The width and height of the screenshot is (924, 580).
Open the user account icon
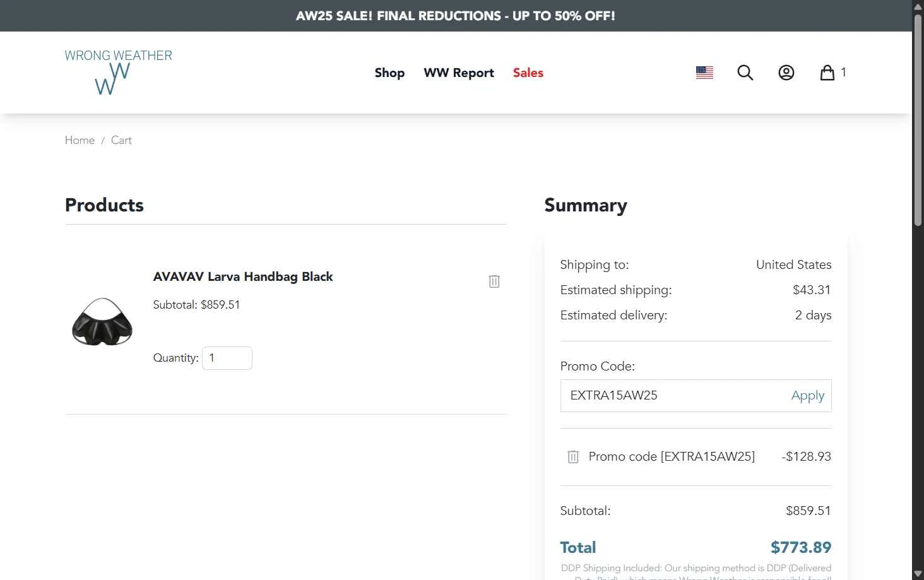pyautogui.click(x=786, y=73)
